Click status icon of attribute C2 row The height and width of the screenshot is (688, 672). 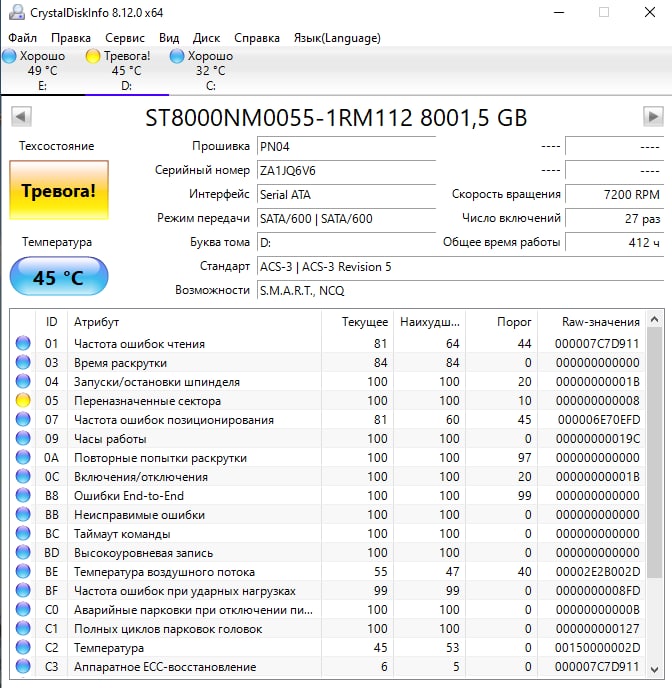(x=23, y=647)
